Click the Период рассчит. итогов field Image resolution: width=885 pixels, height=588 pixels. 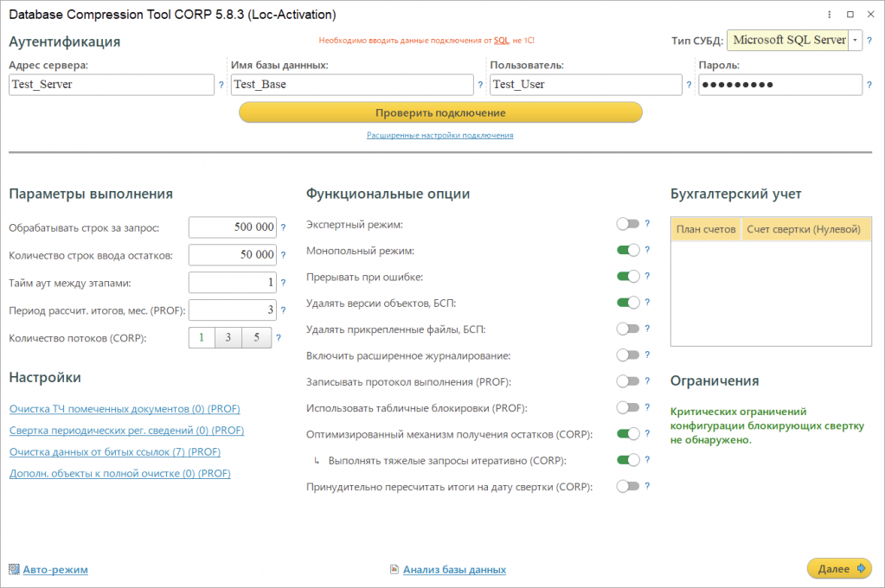(x=233, y=310)
